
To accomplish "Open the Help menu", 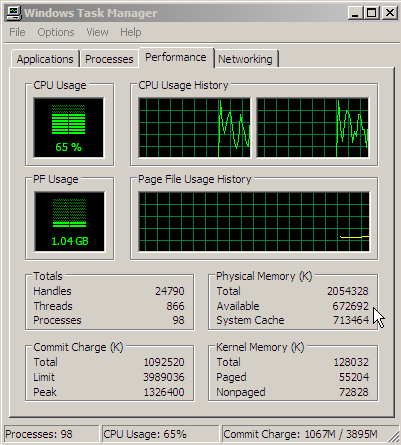I will [x=131, y=32].
